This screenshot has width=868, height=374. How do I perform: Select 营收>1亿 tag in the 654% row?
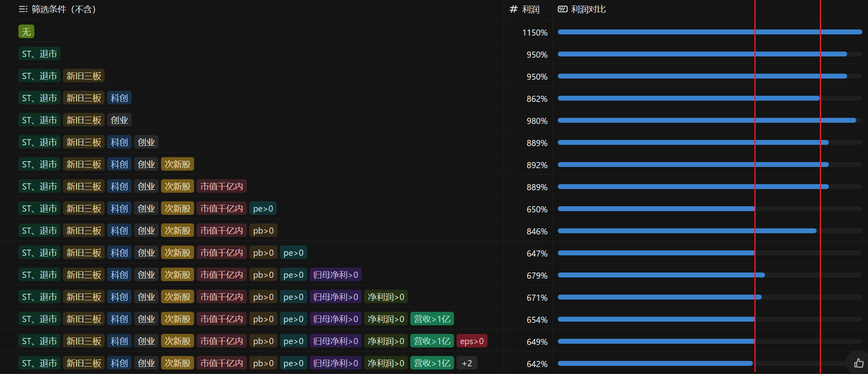click(432, 319)
